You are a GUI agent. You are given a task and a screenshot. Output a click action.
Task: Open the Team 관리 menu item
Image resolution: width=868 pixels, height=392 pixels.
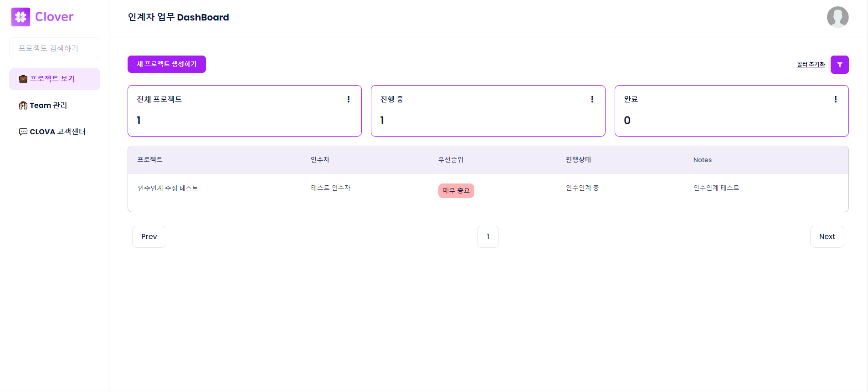[x=55, y=106]
